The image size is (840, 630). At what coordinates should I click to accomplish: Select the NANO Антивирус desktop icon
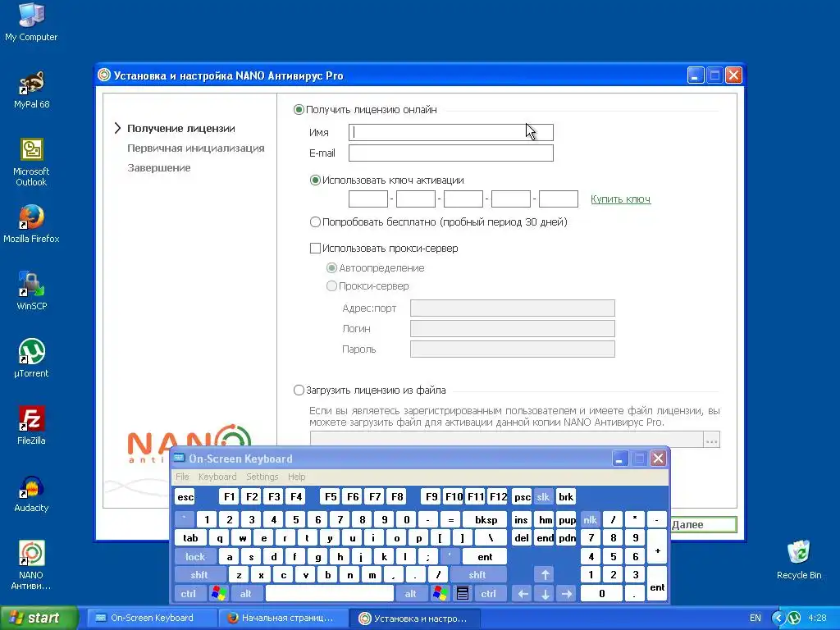31,565
